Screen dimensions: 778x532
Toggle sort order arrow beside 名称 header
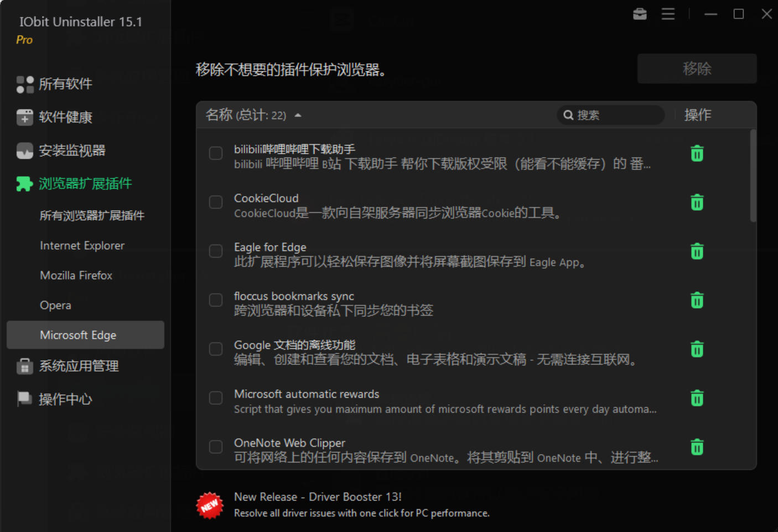(298, 116)
